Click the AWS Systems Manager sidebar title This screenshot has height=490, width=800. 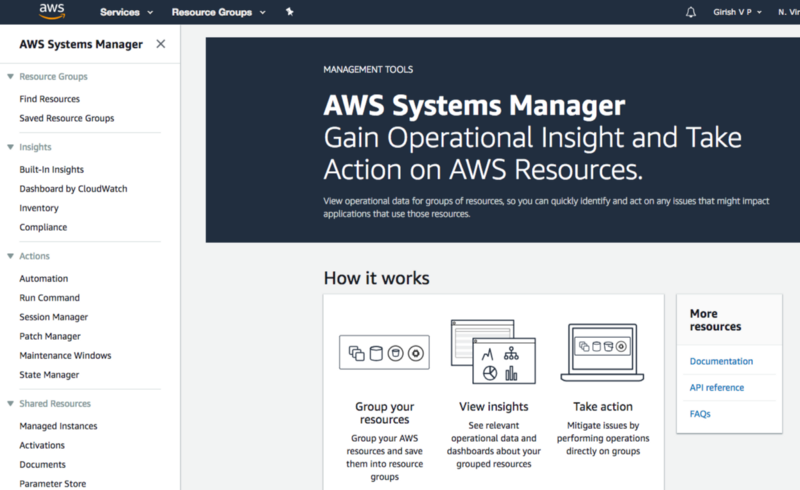tap(81, 44)
